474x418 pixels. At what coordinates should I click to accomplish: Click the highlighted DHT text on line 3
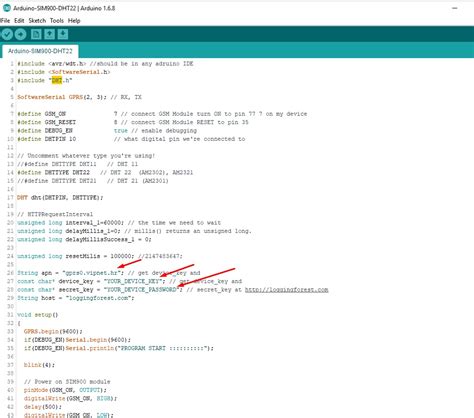tap(57, 80)
